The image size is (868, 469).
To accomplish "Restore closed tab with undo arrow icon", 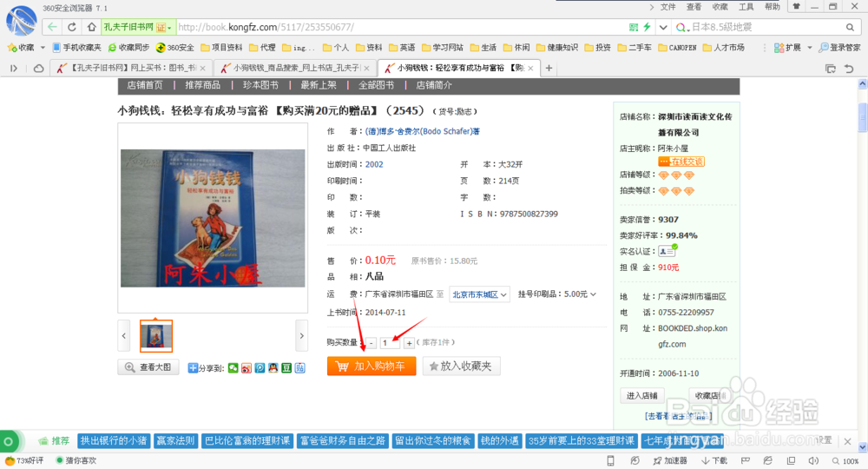I will click(849, 68).
